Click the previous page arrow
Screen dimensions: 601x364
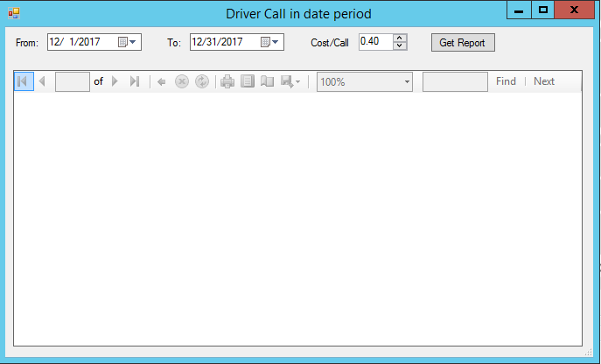tap(41, 81)
